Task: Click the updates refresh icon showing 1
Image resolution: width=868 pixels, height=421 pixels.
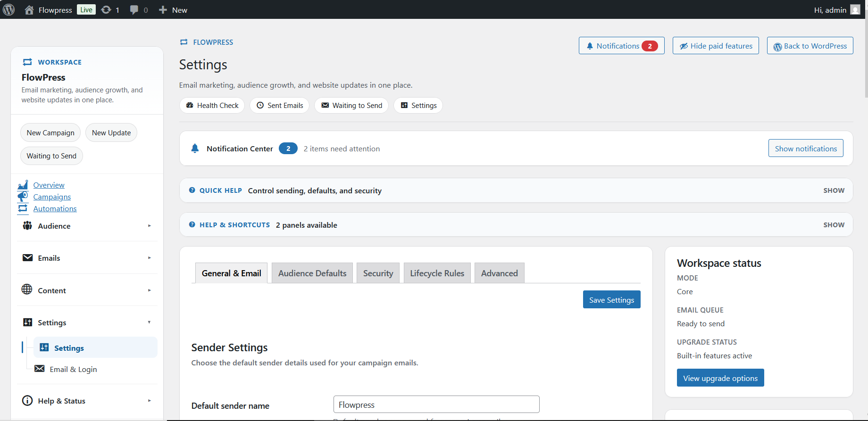Action: (106, 10)
